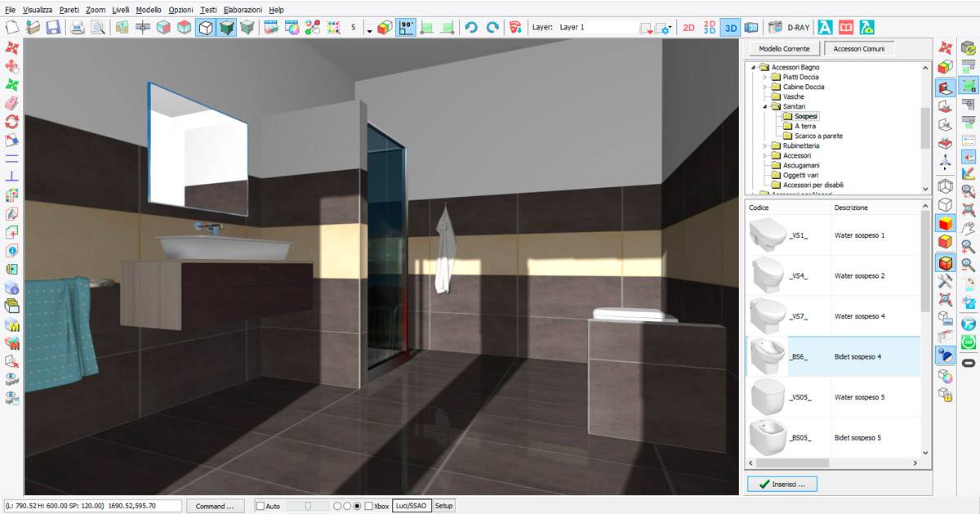The height and width of the screenshot is (514, 980).
Task: Switch to the Modello Corrente tab
Action: coord(784,49)
